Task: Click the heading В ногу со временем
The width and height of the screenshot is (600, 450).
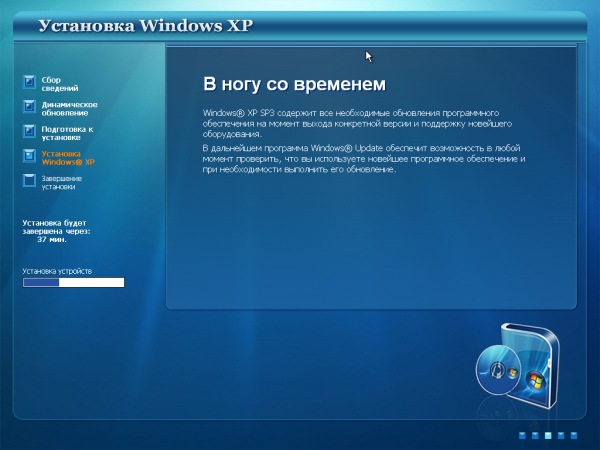Action: tap(293, 84)
